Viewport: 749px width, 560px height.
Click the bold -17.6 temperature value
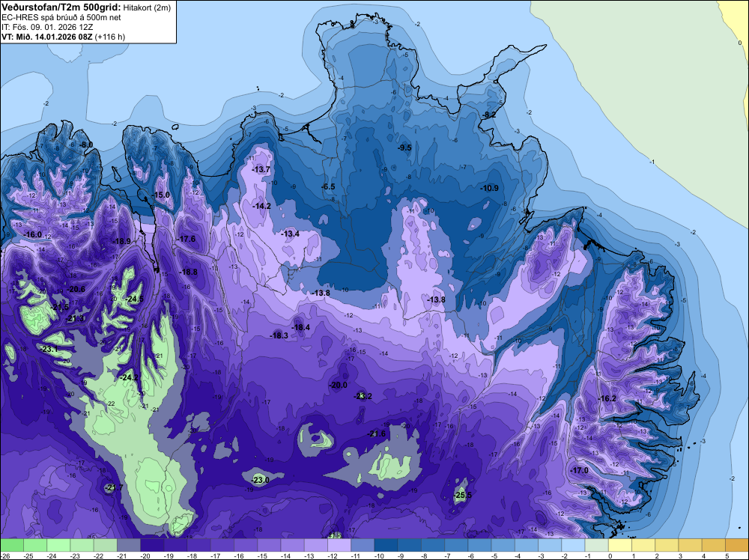(x=187, y=239)
